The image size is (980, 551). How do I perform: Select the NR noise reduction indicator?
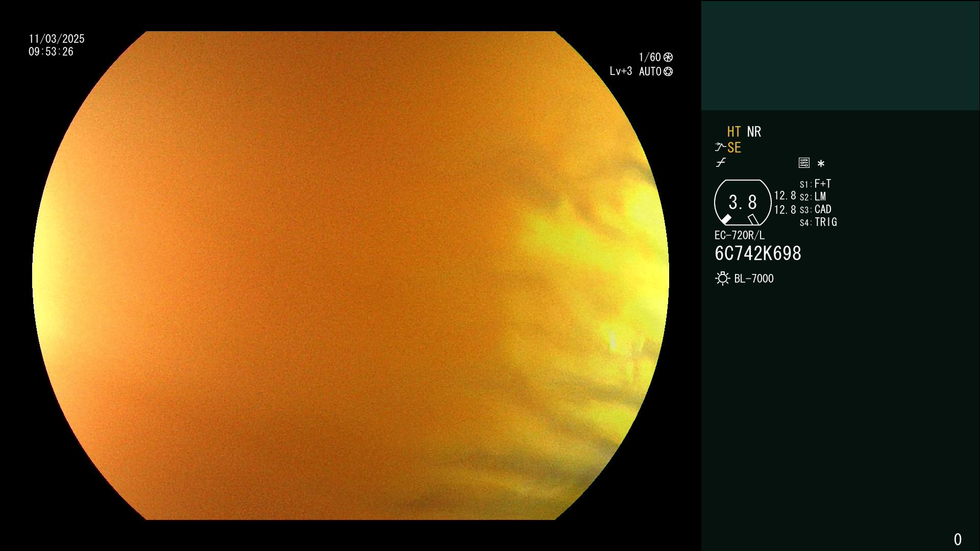point(754,132)
